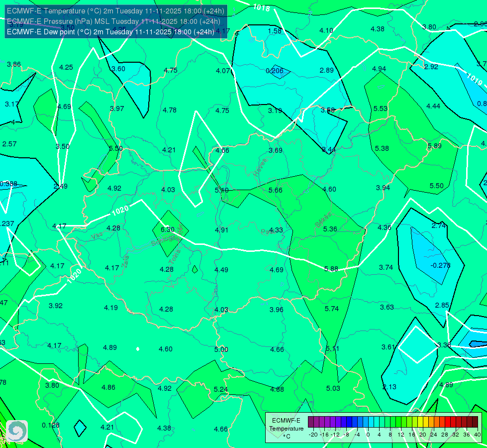This screenshot has height=448, width=487.
Task: Click the 0.206 value in cyan area
Action: click(275, 71)
